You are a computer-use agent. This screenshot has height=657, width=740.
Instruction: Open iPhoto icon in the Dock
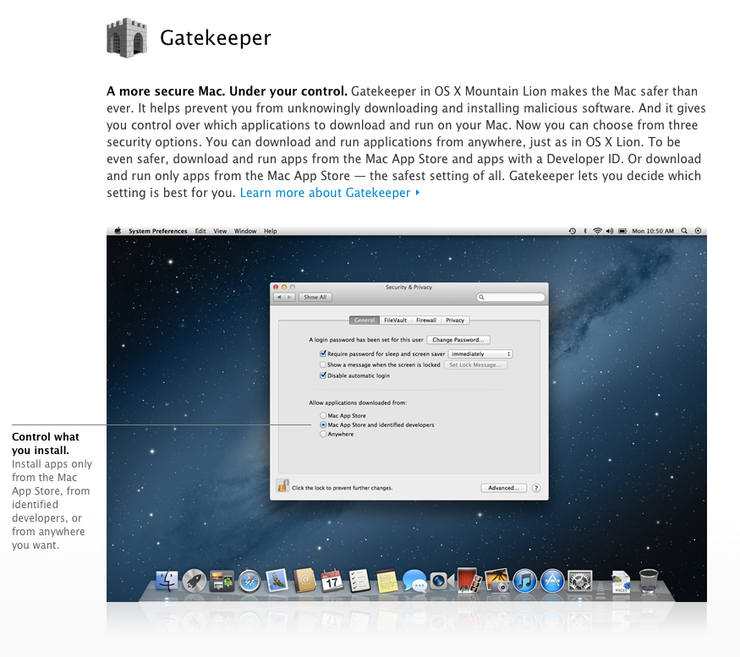(x=497, y=580)
